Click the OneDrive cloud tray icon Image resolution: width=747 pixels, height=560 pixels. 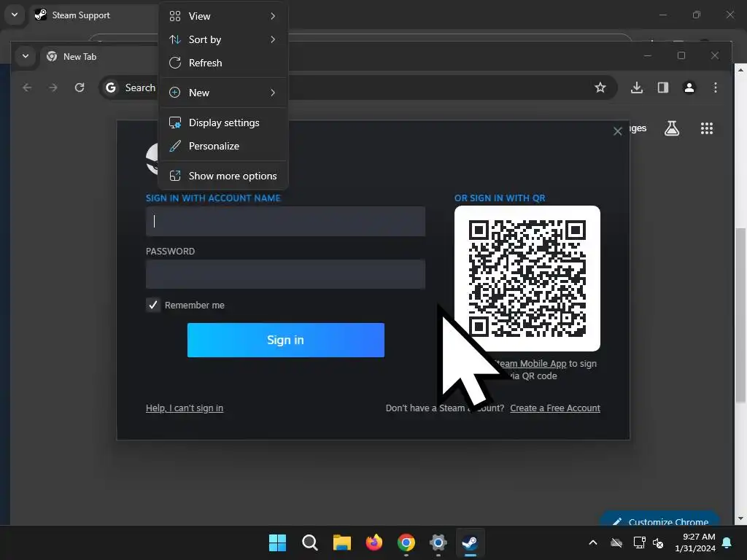pos(616,542)
